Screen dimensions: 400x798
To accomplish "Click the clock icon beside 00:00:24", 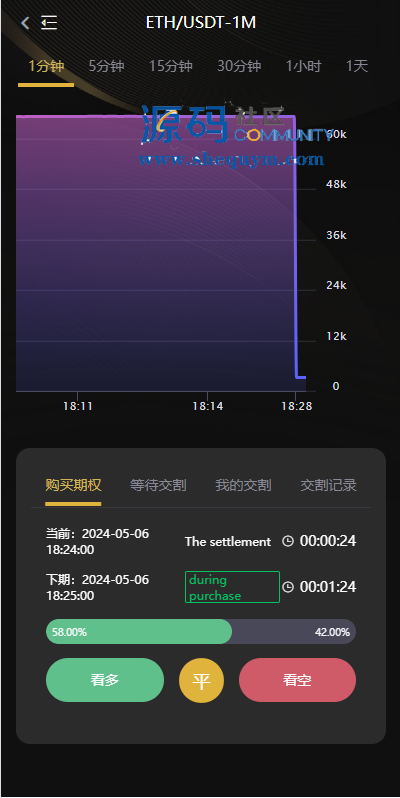I will click(x=288, y=541).
